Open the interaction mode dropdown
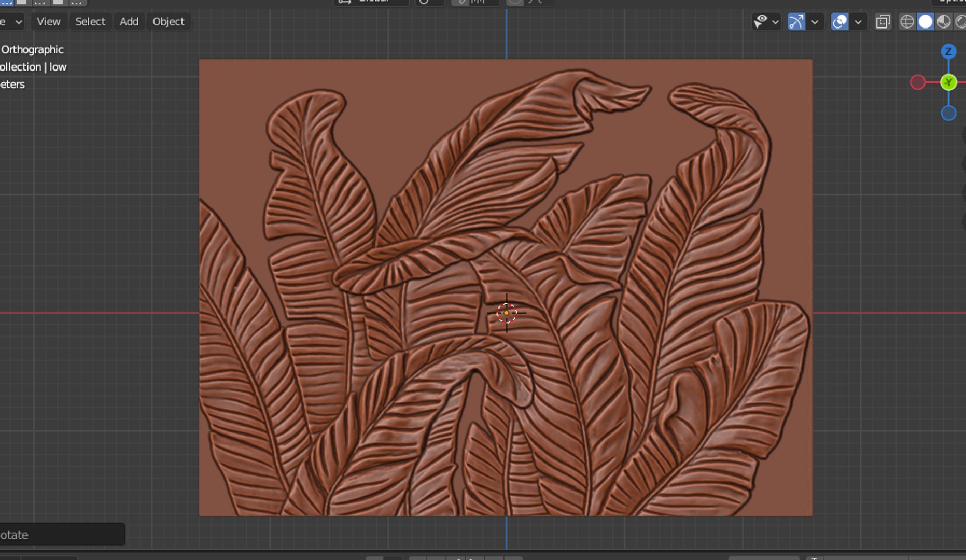This screenshot has width=966, height=560. 11,22
